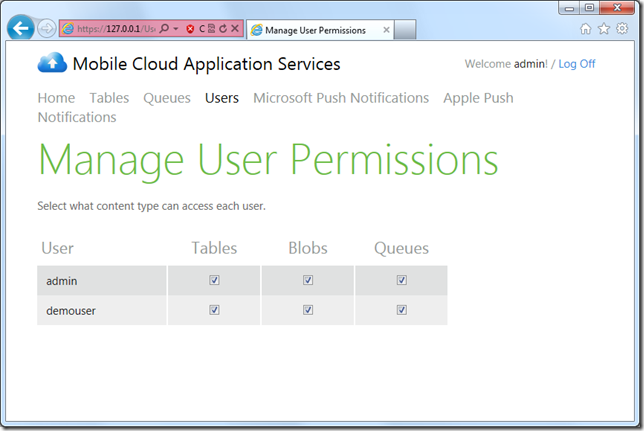Toggle Tables permission for admin

pos(214,280)
